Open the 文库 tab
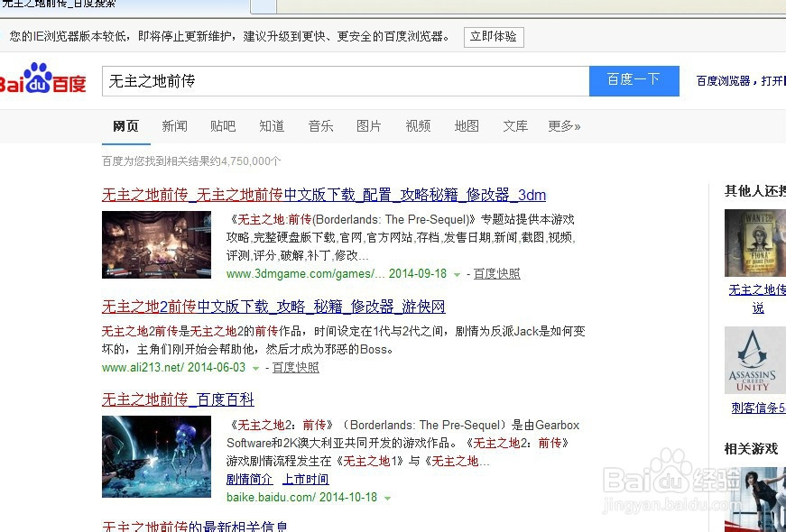This screenshot has width=786, height=532. coord(515,126)
